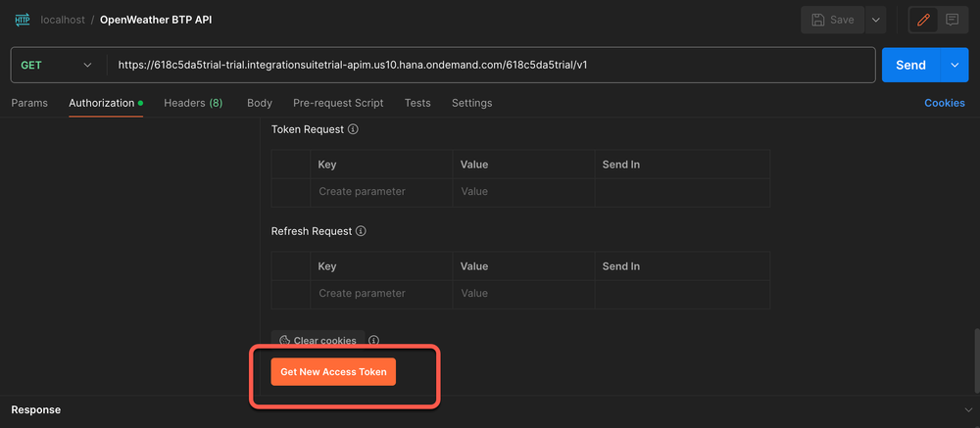The image size is (980, 428).
Task: Switch to the Params tab
Action: coord(29,103)
